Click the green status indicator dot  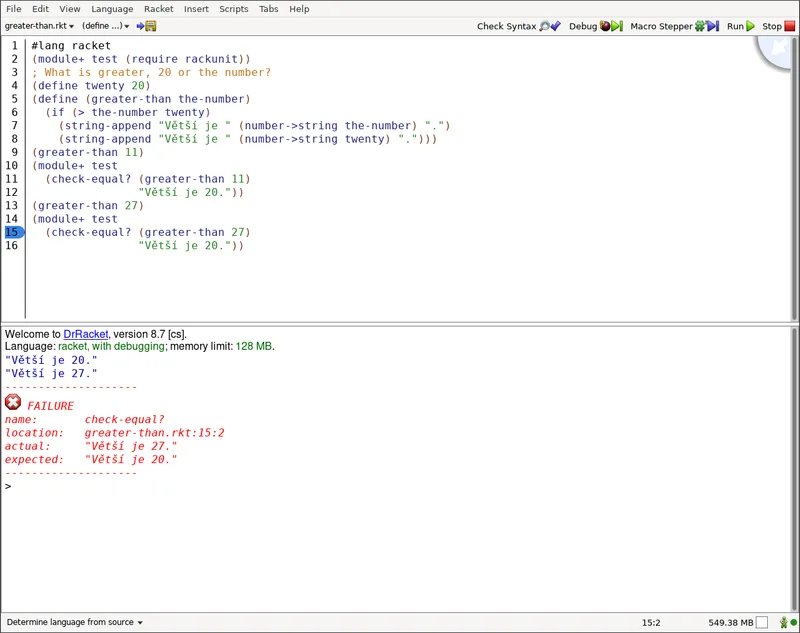(x=793, y=622)
